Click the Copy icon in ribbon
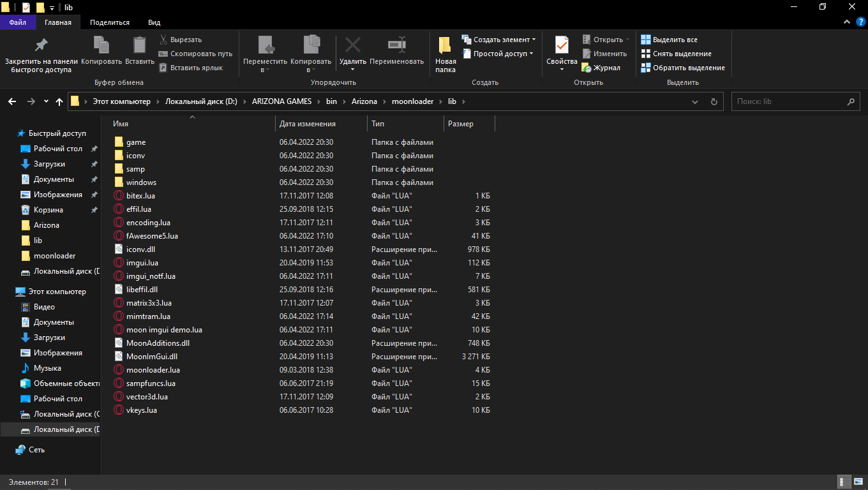The width and height of the screenshot is (868, 490). click(x=101, y=46)
